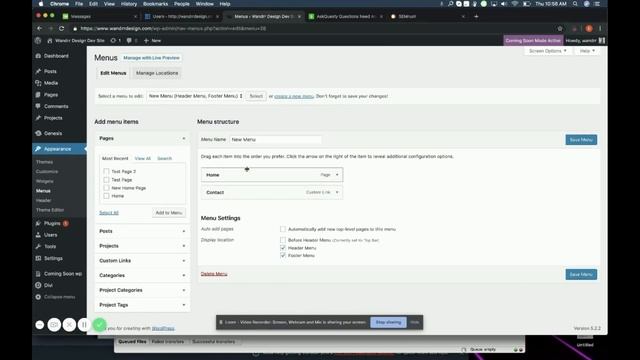Open a new Chrome tab
Image resolution: width=640 pixels, height=360 pixels.
pos(476,16)
